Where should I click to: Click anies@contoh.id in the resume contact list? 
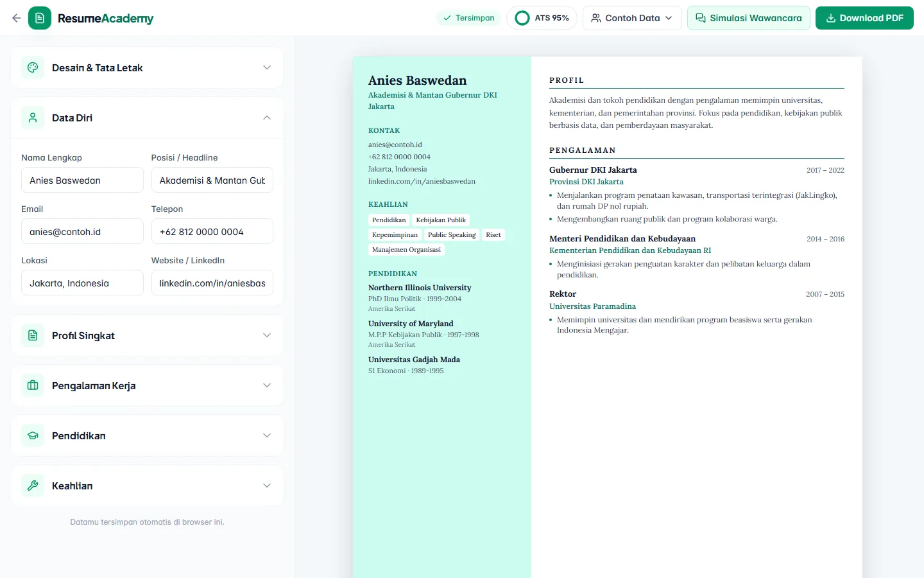click(x=395, y=144)
